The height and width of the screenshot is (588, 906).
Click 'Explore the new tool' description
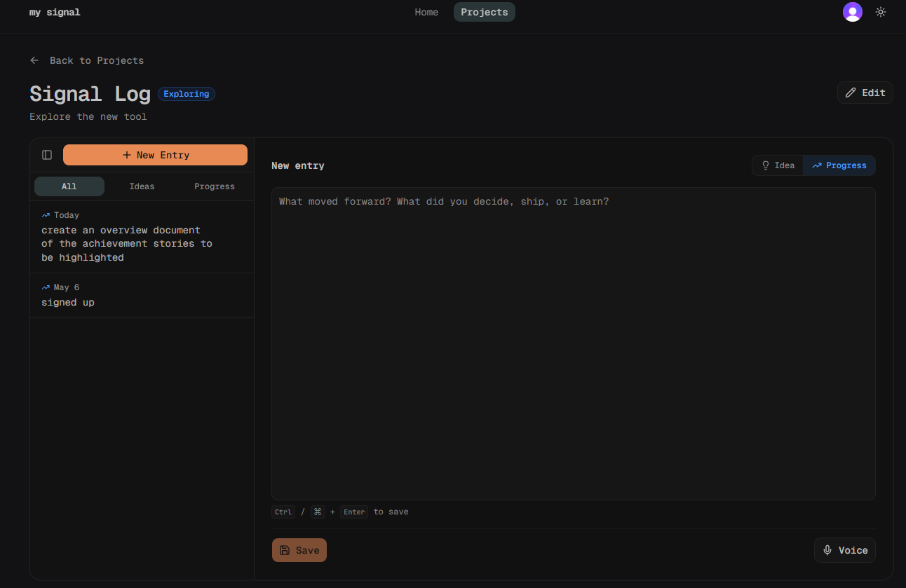click(88, 116)
